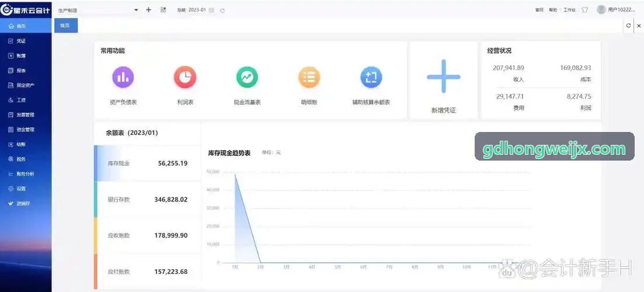Open the theme shirt icon
Image resolution: width=644 pixels, height=292 pixels.
[585, 10]
